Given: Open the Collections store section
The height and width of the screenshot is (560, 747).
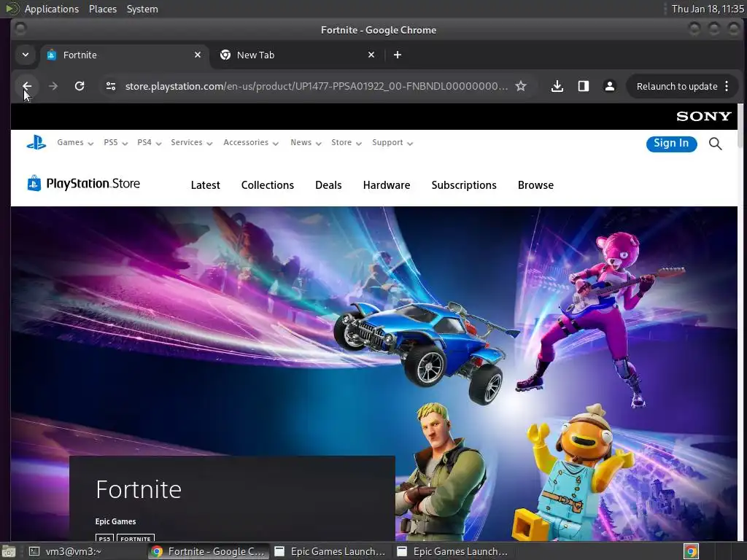Looking at the screenshot, I should (x=267, y=185).
